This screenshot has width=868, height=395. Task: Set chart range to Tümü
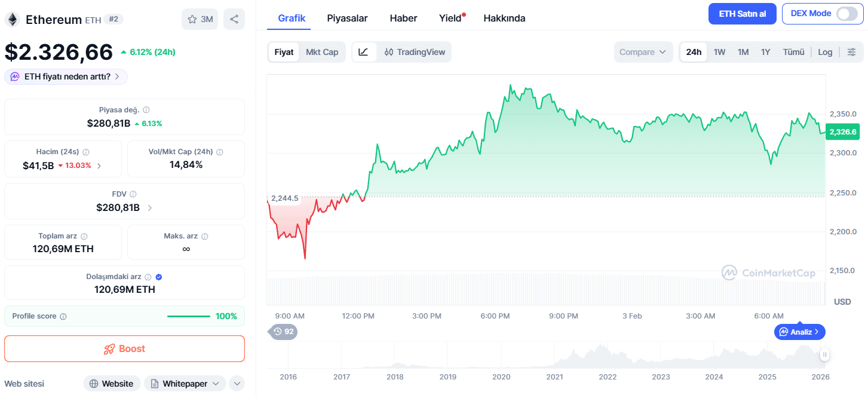794,52
